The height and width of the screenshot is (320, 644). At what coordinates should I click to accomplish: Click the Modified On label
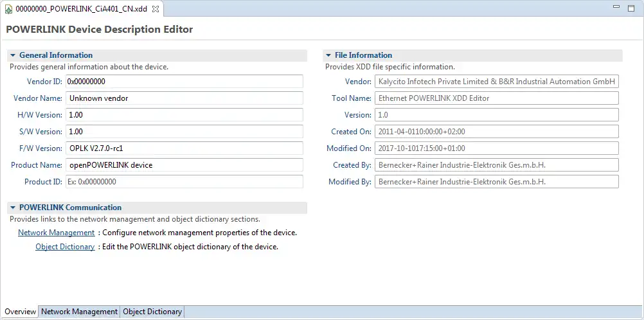(x=349, y=148)
